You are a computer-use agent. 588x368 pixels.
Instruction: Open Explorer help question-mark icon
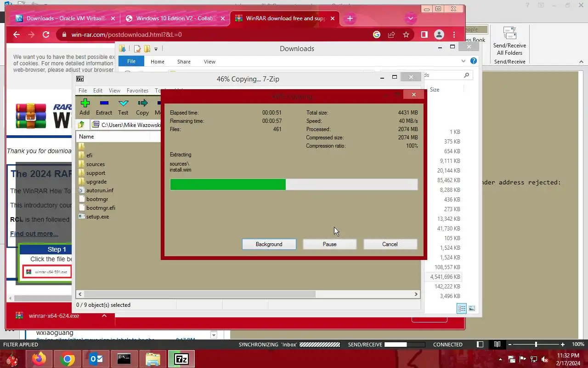click(474, 61)
